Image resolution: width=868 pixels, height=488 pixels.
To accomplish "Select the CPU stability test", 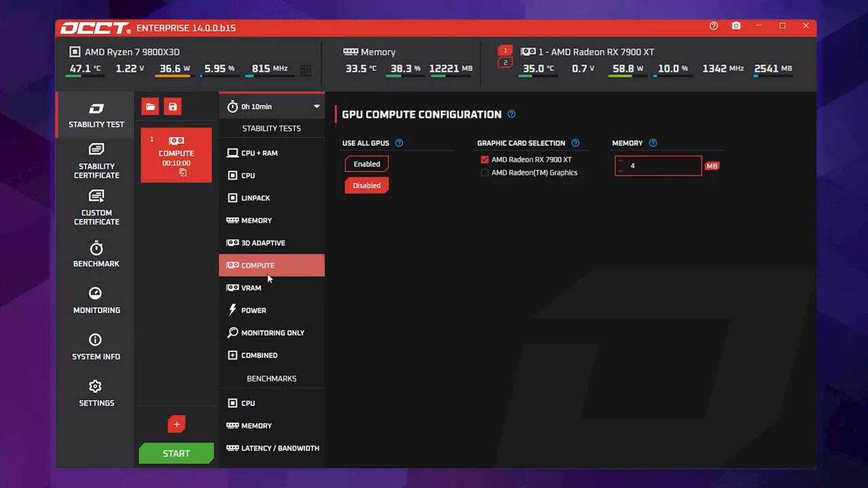I will [x=272, y=176].
